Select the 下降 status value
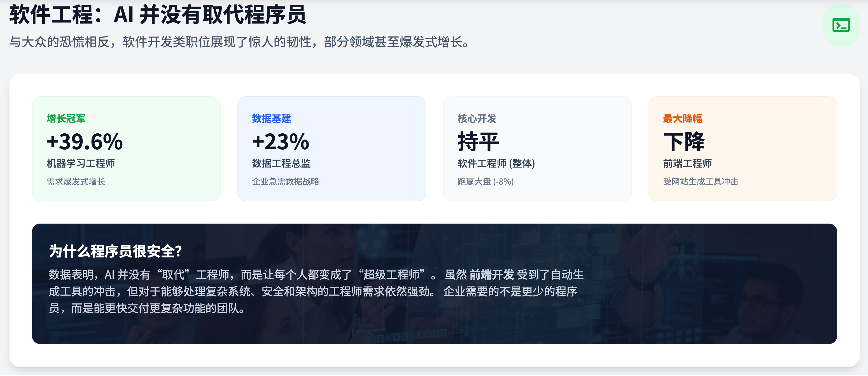 click(684, 142)
